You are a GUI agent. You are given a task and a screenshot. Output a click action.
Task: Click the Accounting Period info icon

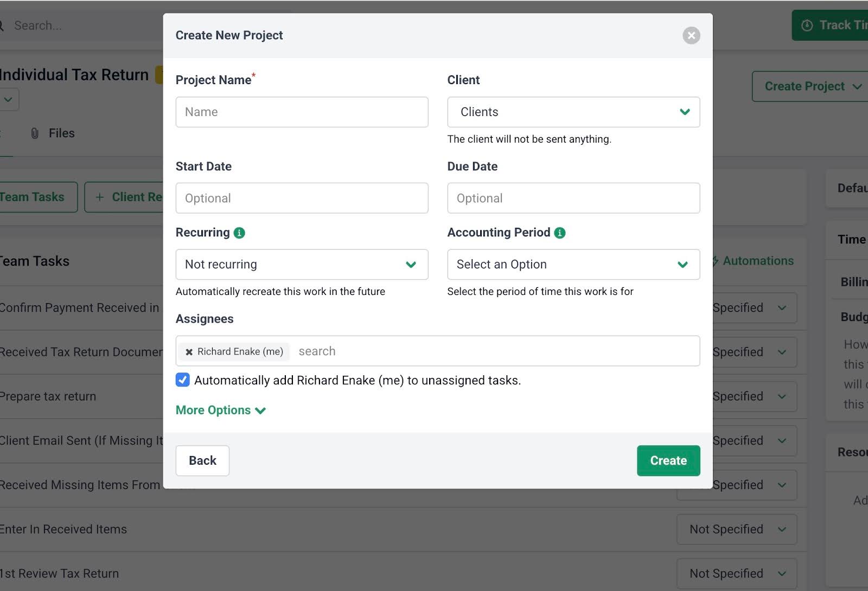pos(559,233)
